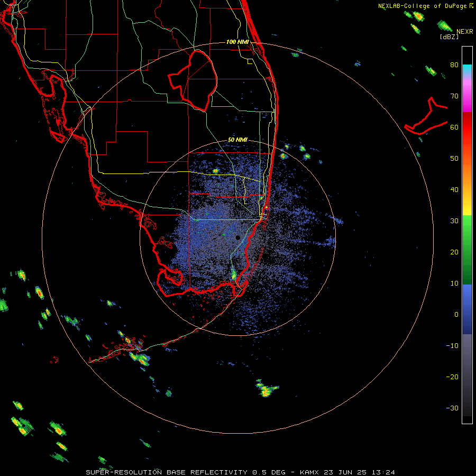
Task: Click the -30 value on the dBZ scale
Action: coord(452,408)
